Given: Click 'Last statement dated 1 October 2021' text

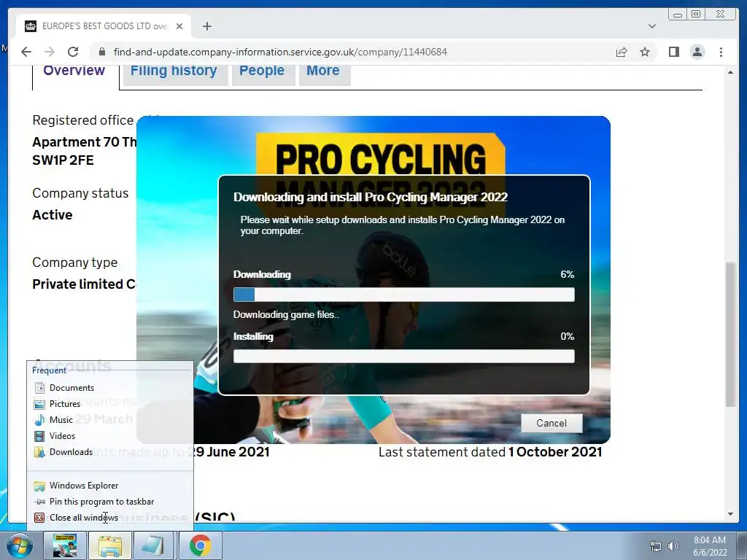Looking at the screenshot, I should (490, 452).
